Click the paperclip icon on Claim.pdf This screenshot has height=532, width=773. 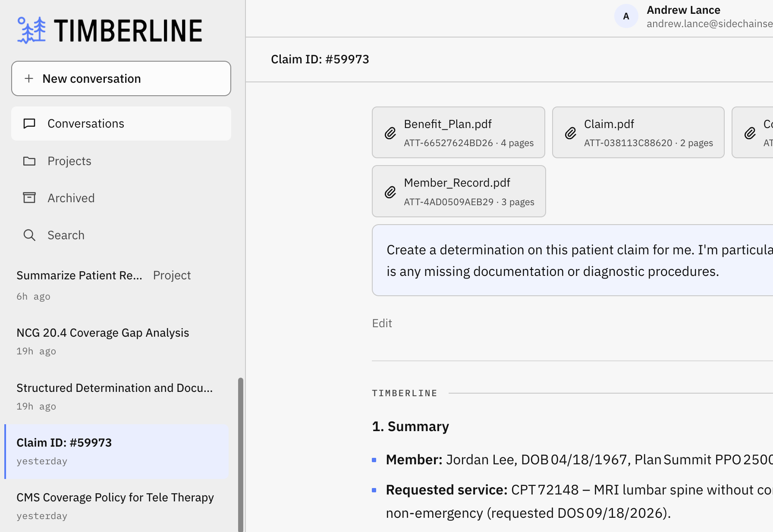point(571,133)
